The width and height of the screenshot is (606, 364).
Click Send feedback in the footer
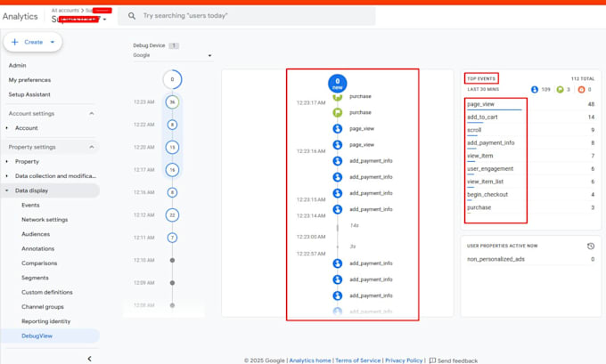tap(454, 360)
